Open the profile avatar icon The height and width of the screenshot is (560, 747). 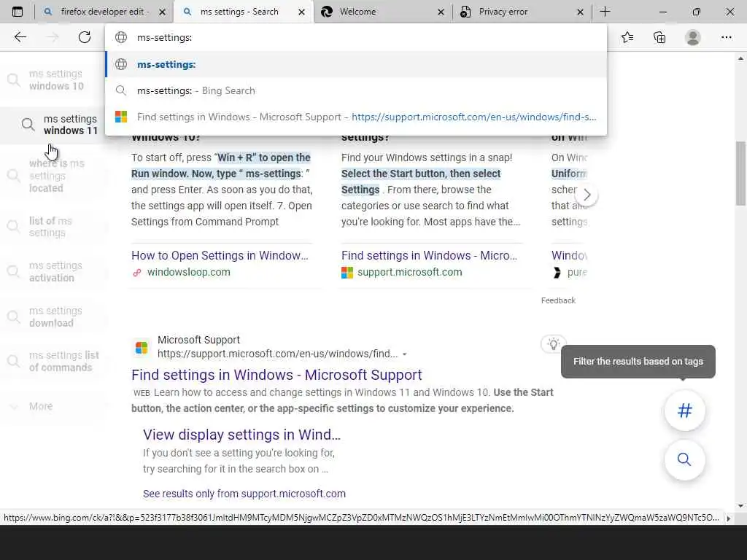[x=693, y=37]
